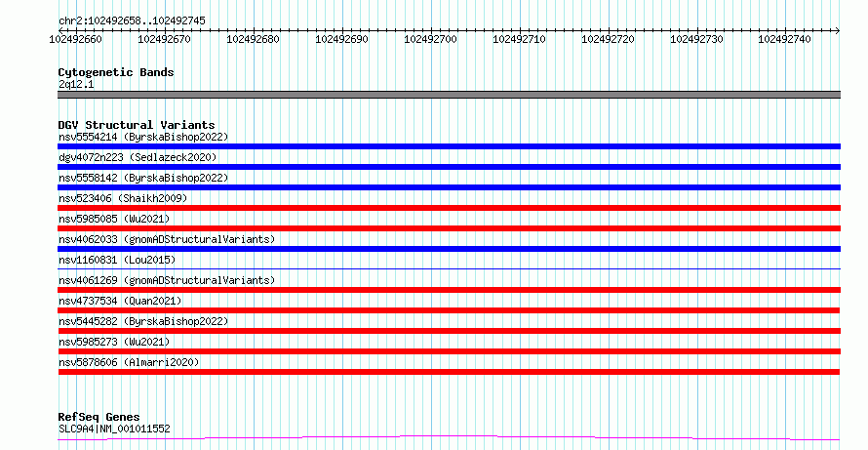Click the red bar of nsv5985085

point(449,228)
